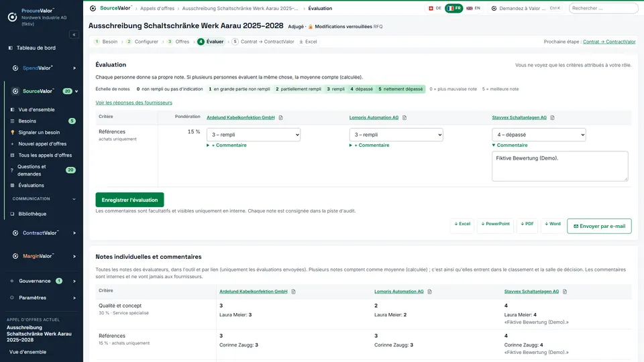
Task: Go to step 2 Configurer
Action: (142, 42)
